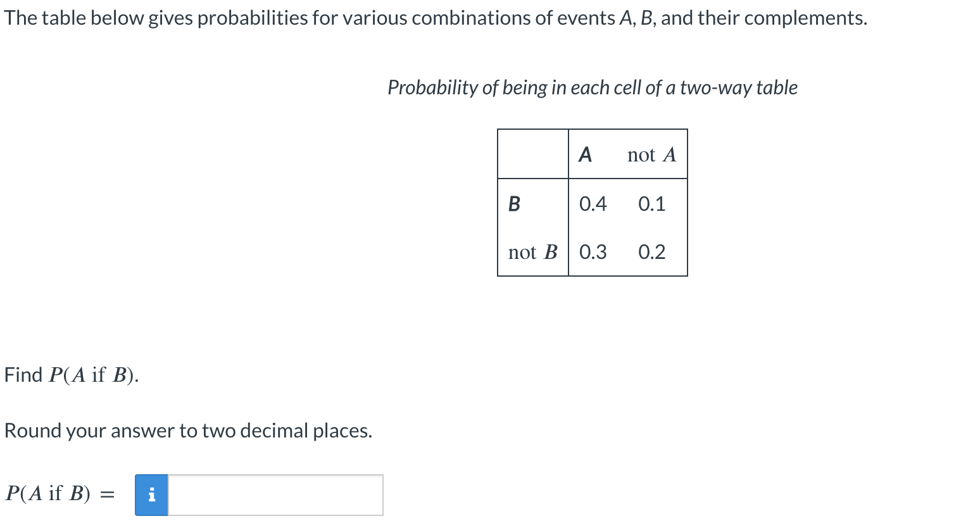Viewport: 980px width, 528px height.
Task: Click the column header labeled A
Action: (x=585, y=154)
